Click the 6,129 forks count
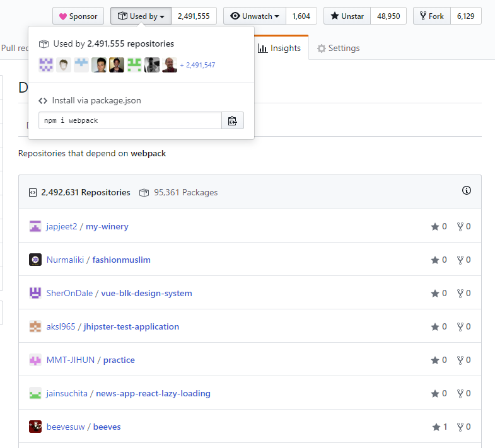Viewport: 495px width, 448px height. 465,16
